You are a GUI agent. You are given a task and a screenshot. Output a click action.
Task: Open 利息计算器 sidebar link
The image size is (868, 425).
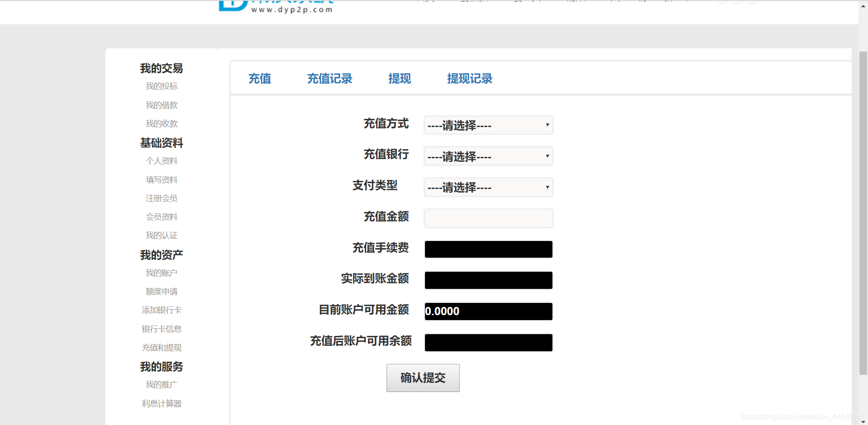coord(161,404)
